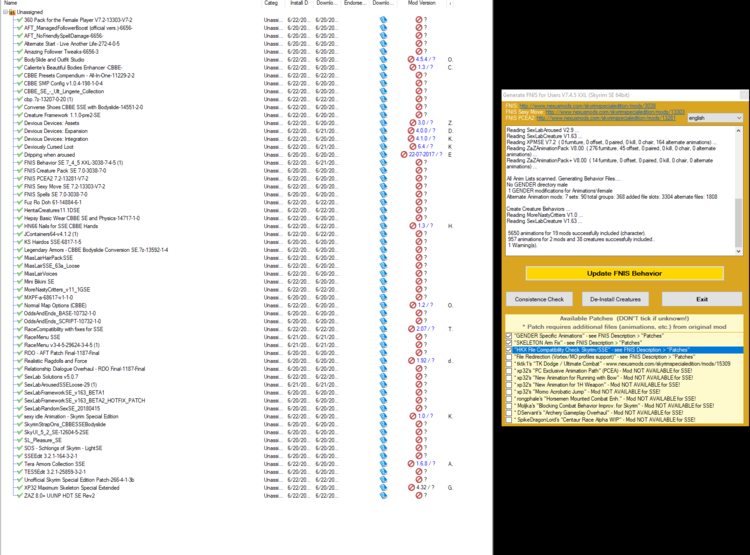
Task: Click the Consistence Check button
Action: [x=539, y=299]
